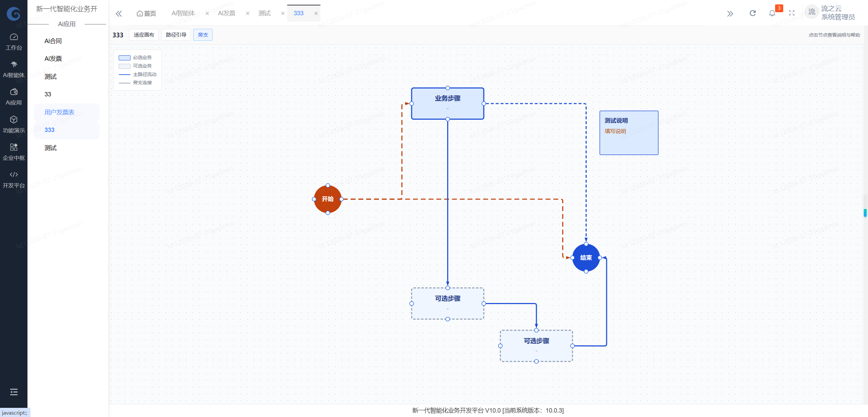The height and width of the screenshot is (417, 868).
Task: Open the 33 side menu item
Action: point(67,94)
